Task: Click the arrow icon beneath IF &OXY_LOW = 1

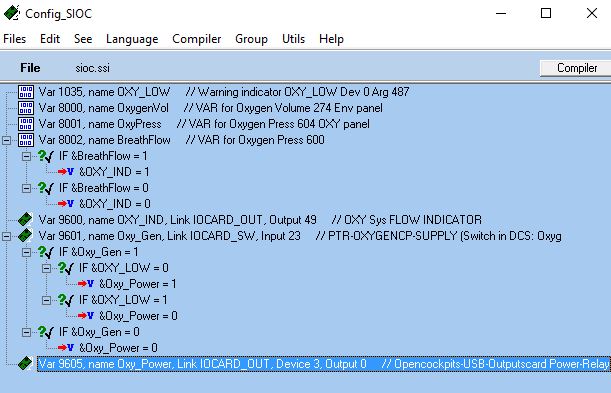Action: pos(86,316)
